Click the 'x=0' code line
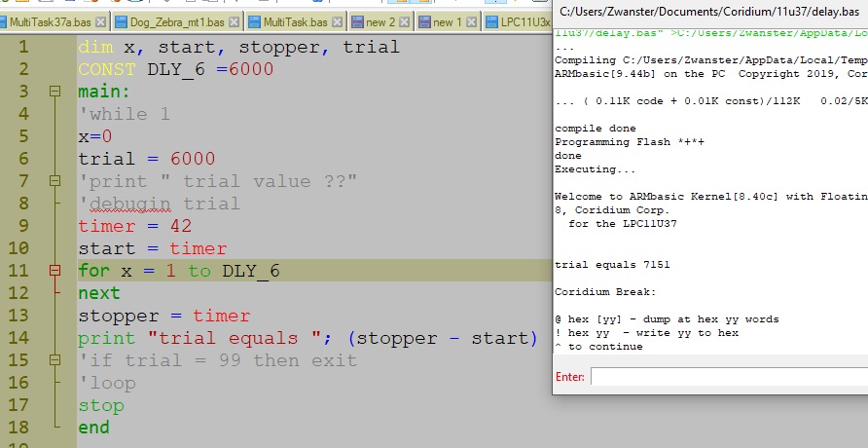868x448 pixels. click(x=95, y=136)
